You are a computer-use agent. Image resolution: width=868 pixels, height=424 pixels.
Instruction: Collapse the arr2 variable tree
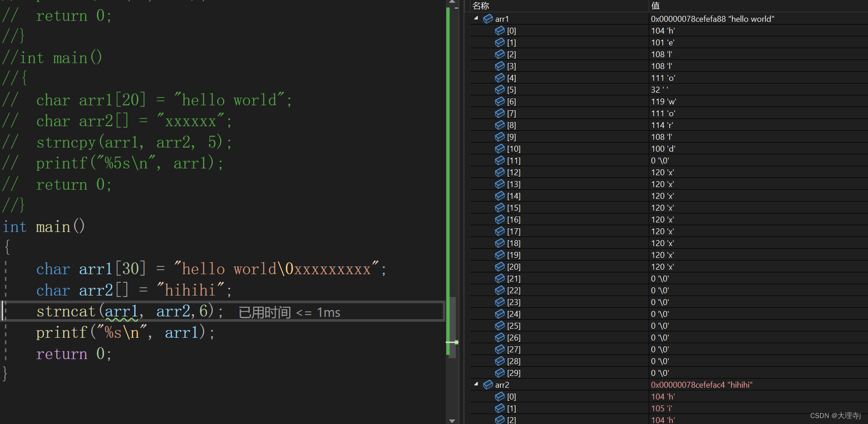(x=476, y=384)
